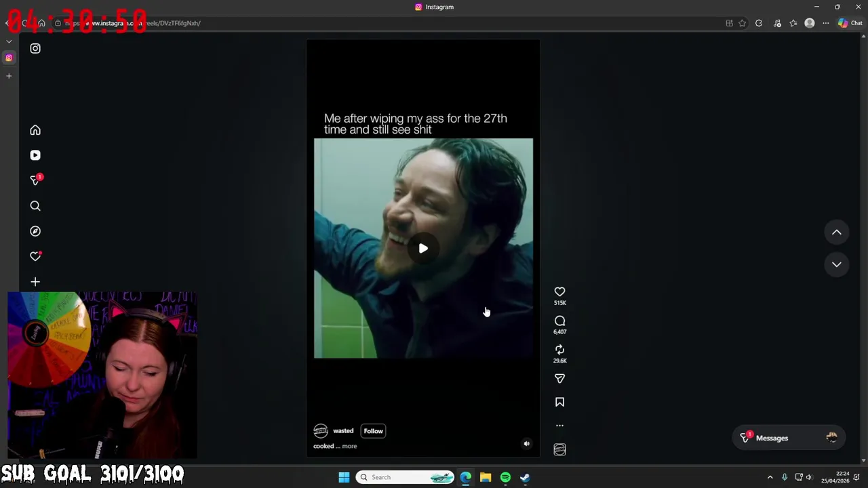This screenshot has width=868, height=488.
Task: Click the browser address bar URL
Action: 133,23
